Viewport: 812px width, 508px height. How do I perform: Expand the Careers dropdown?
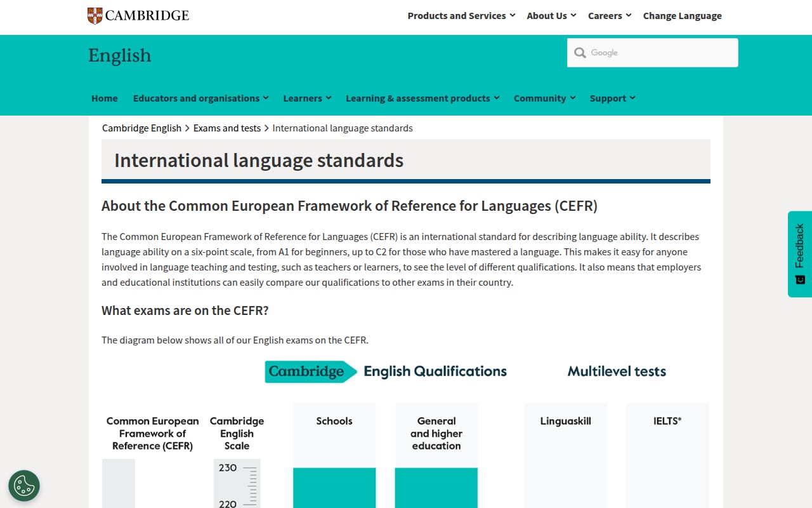(x=610, y=16)
